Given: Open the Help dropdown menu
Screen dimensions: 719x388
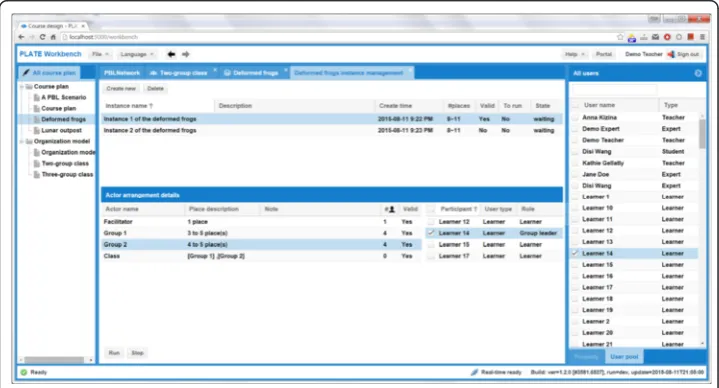Looking at the screenshot, I should tap(575, 54).
